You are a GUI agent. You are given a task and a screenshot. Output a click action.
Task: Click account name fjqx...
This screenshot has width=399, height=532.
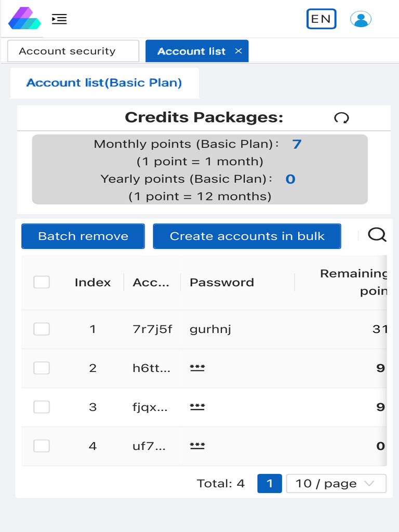pyautogui.click(x=150, y=407)
